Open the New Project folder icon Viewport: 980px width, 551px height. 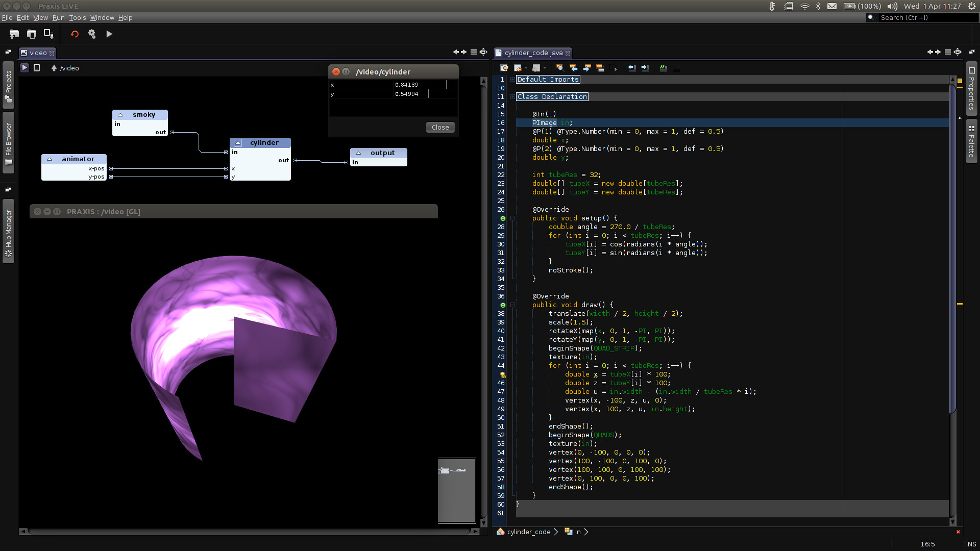tap(14, 34)
